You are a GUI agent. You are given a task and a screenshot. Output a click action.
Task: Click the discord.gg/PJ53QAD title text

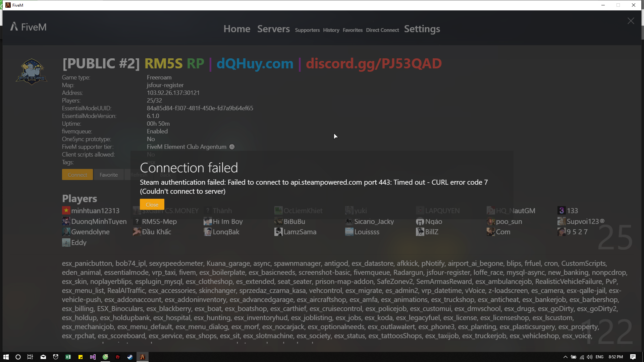(x=374, y=63)
